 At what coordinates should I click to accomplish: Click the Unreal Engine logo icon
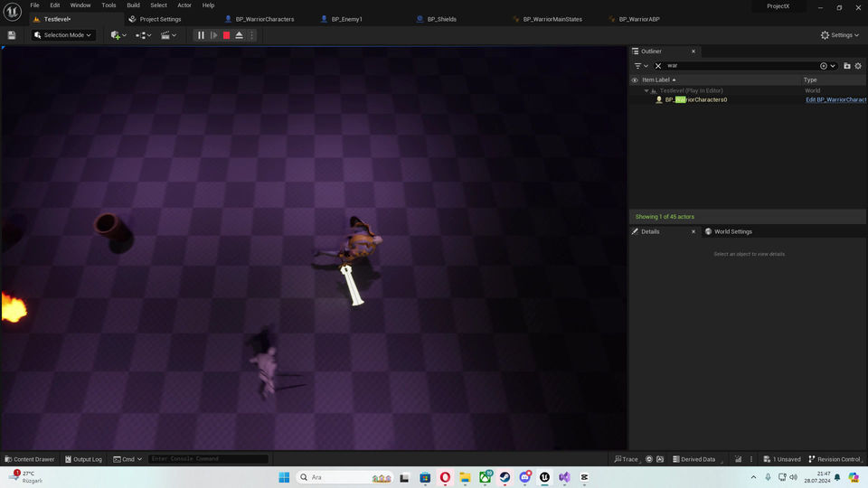pos(12,11)
